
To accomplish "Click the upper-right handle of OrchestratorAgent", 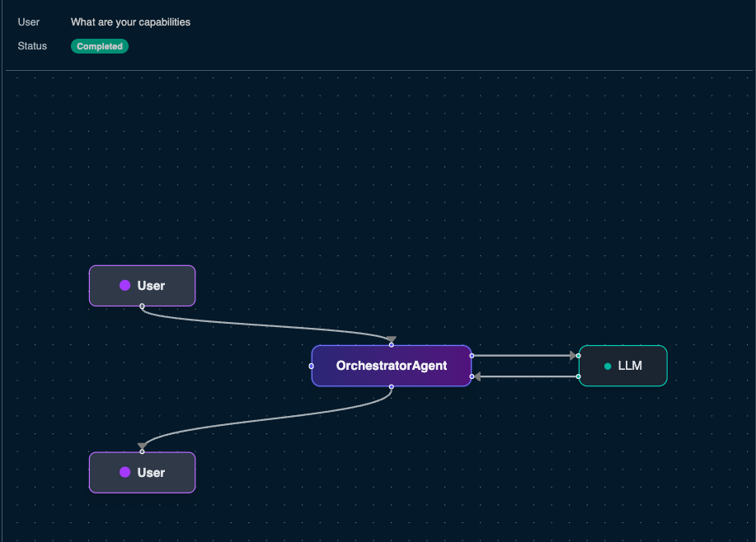I will pos(472,356).
